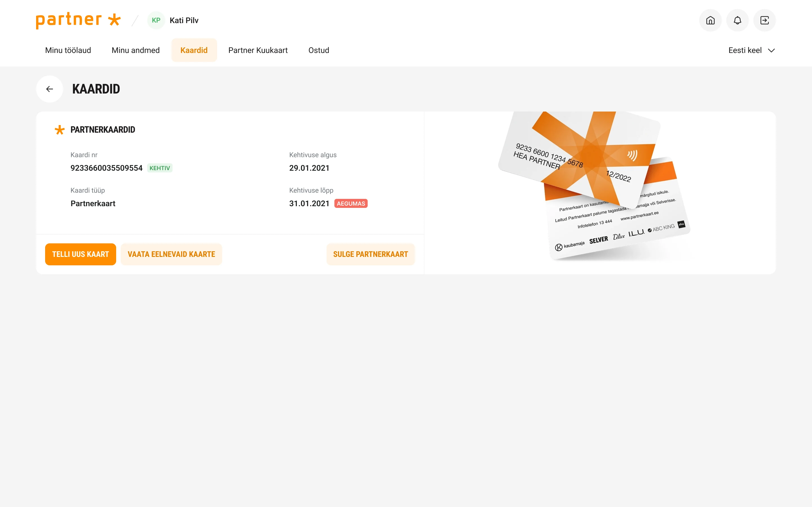Click the chevron next to Eesti keel
This screenshot has height=507, width=812.
pos(771,50)
